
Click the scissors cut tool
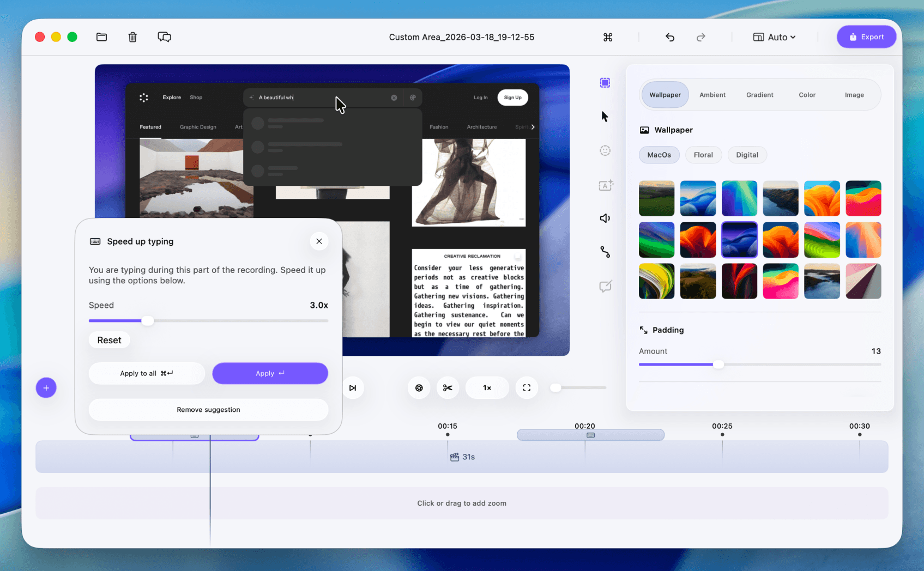click(x=448, y=388)
